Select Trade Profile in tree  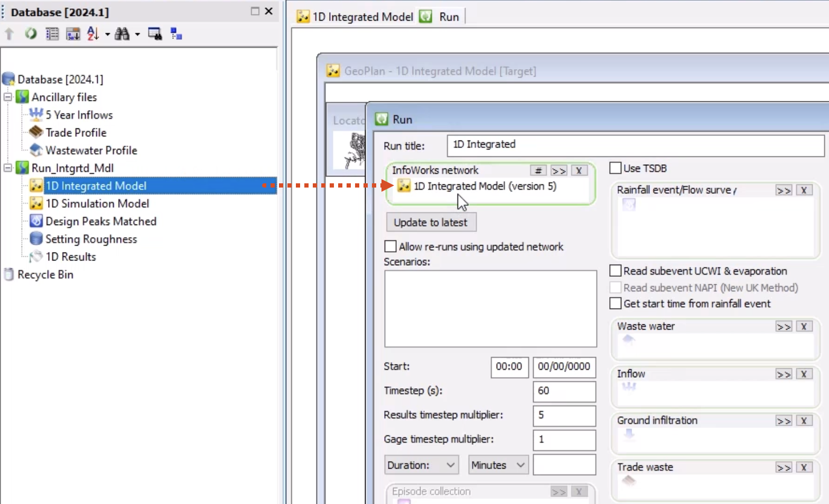pos(76,133)
